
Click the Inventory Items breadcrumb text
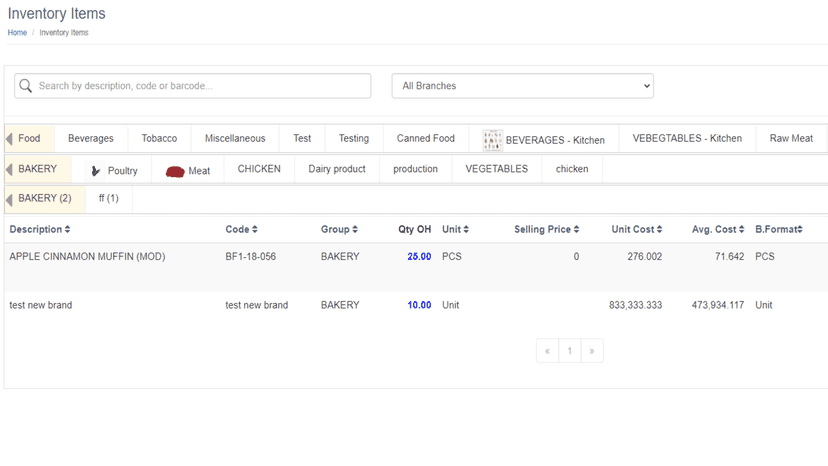point(64,33)
